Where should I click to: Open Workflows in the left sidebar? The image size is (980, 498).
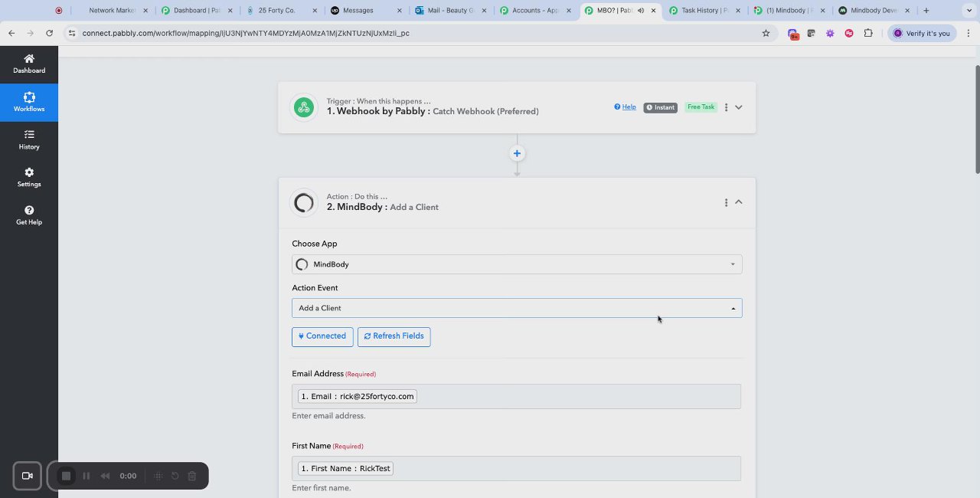click(x=29, y=102)
